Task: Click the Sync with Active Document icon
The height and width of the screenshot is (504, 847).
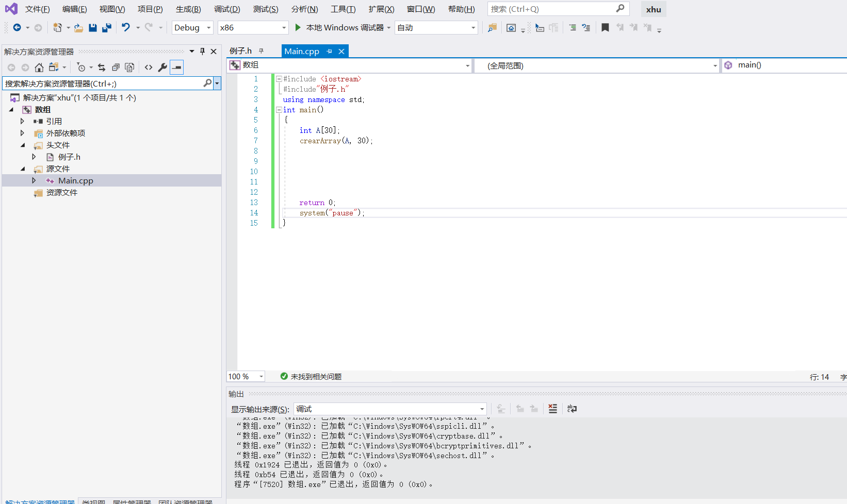Action: click(x=102, y=68)
